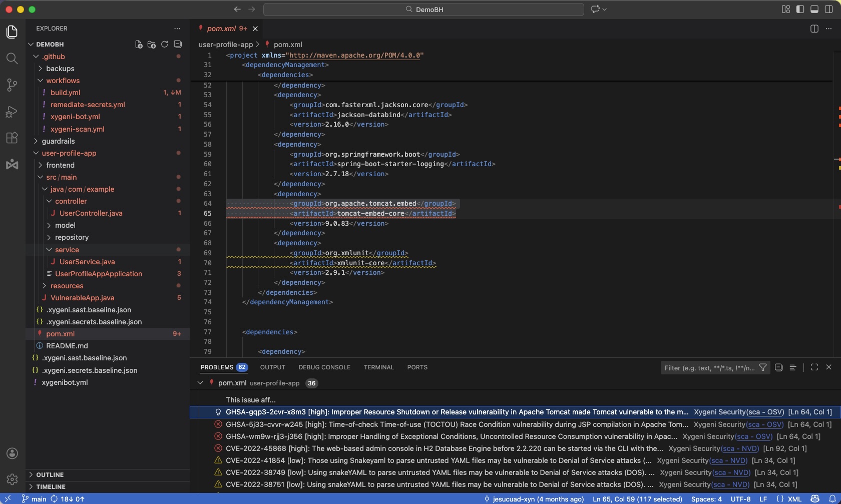The width and height of the screenshot is (841, 504).
Task: View problems as table icon
Action: click(x=792, y=367)
